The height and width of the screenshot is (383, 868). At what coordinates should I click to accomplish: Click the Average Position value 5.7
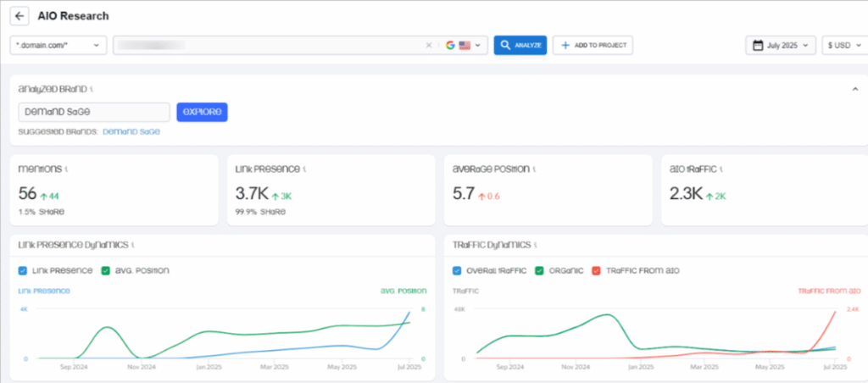(x=464, y=193)
